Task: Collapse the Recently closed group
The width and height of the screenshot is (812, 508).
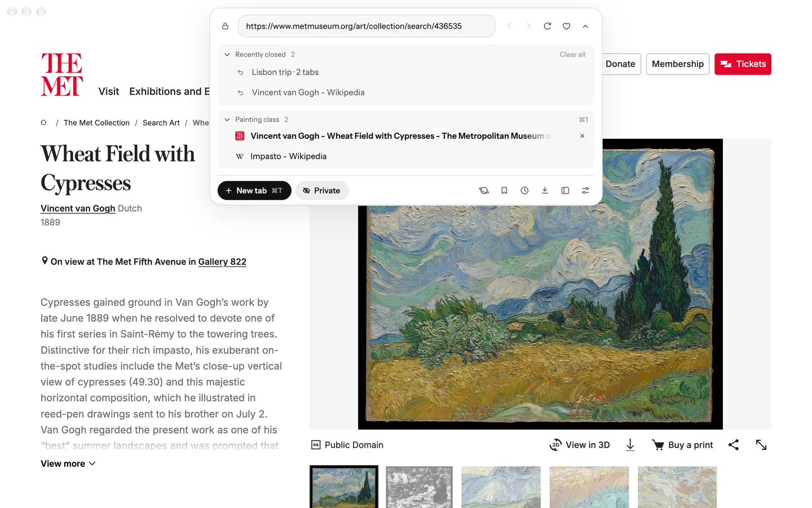Action: 227,55
